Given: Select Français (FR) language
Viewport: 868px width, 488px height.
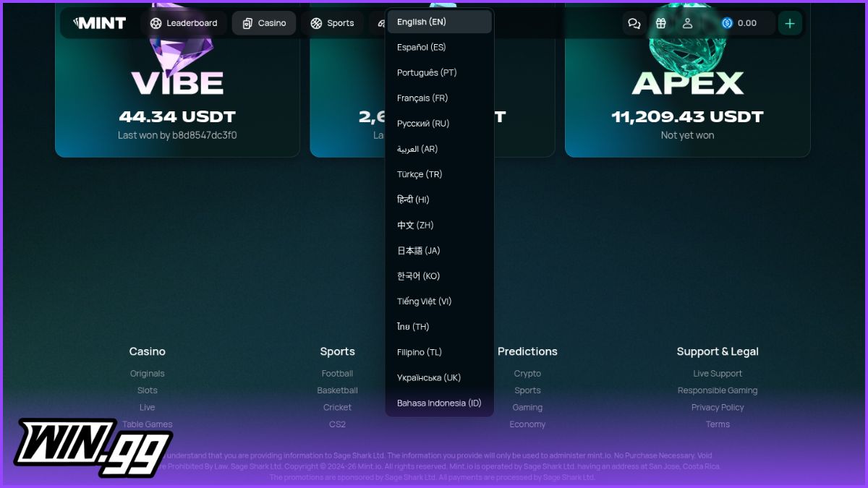Looking at the screenshot, I should (440, 98).
